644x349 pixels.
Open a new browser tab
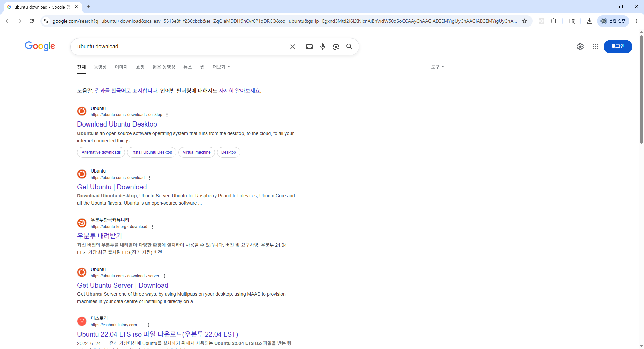coord(89,7)
